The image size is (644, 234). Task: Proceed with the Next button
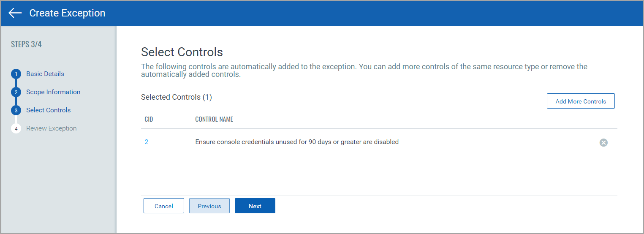pyautogui.click(x=255, y=206)
